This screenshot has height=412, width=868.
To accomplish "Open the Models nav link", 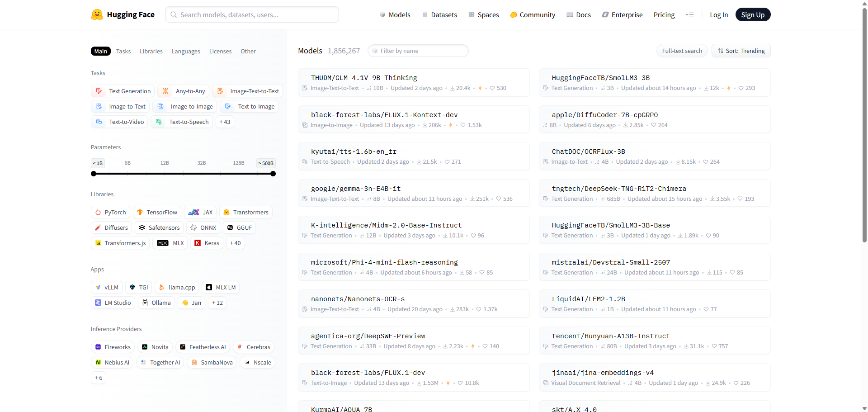I will (x=395, y=14).
